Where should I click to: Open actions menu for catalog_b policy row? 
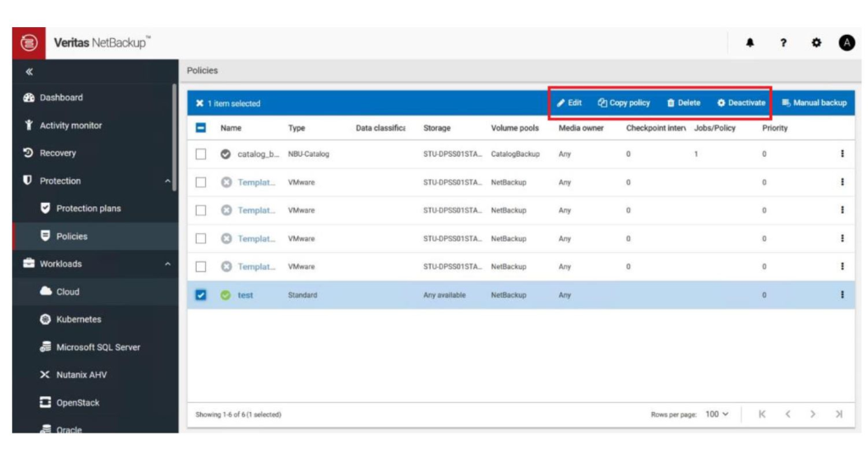pos(842,154)
